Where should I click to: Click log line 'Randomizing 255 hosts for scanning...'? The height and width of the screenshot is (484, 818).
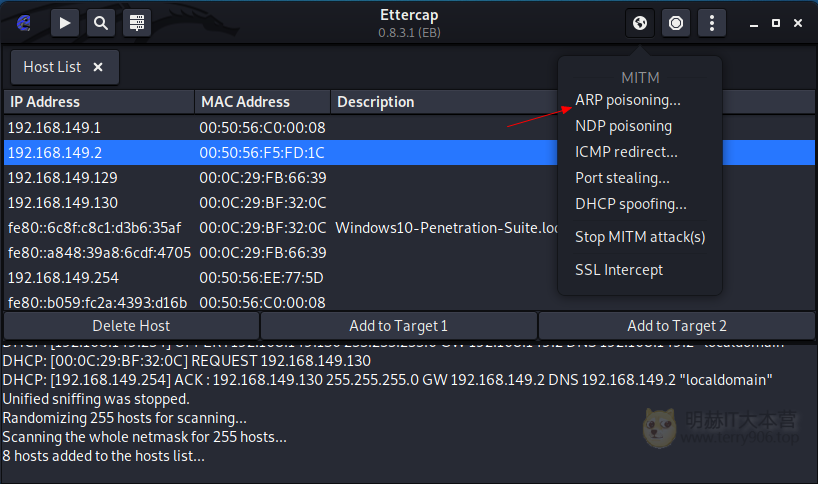[x=125, y=418]
